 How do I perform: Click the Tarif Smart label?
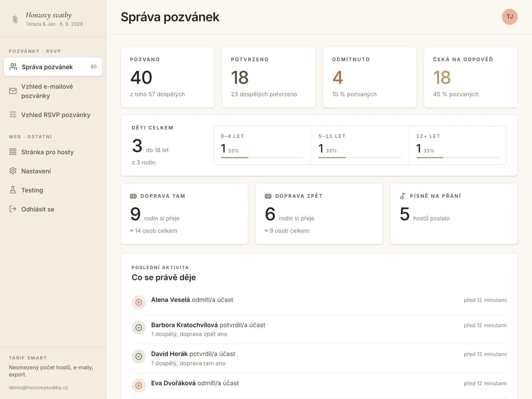pos(28,358)
